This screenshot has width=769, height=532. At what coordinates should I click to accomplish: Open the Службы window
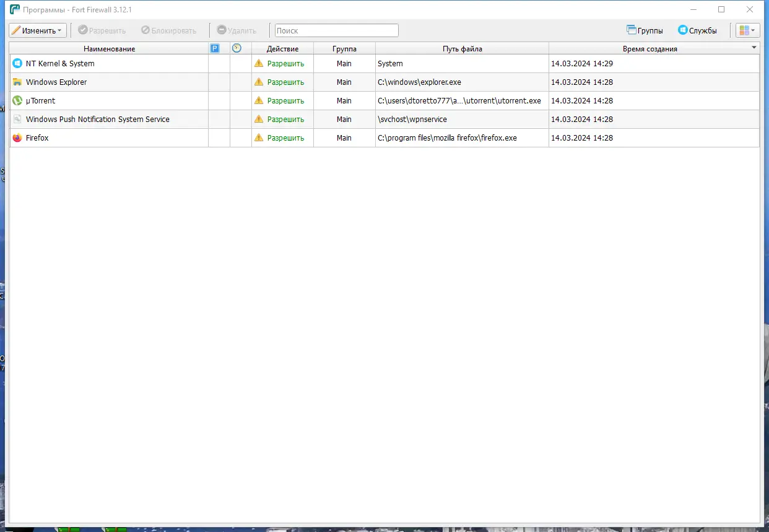698,30
